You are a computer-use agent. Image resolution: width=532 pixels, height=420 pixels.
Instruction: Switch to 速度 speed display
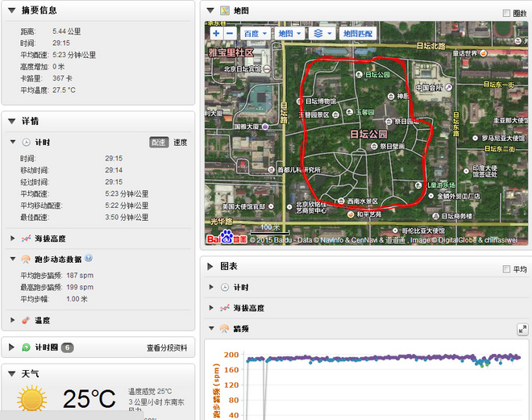point(181,143)
